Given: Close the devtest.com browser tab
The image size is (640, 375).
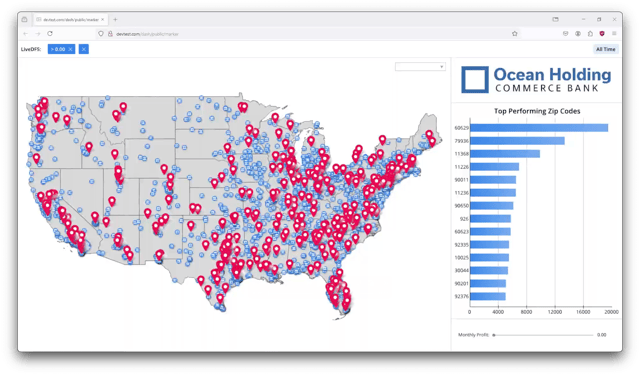Looking at the screenshot, I should (103, 19).
